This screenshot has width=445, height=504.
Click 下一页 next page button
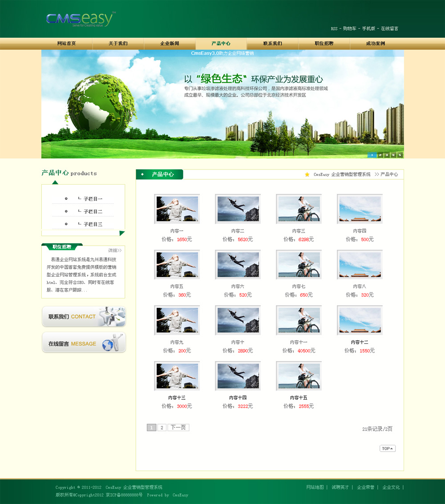click(x=178, y=427)
